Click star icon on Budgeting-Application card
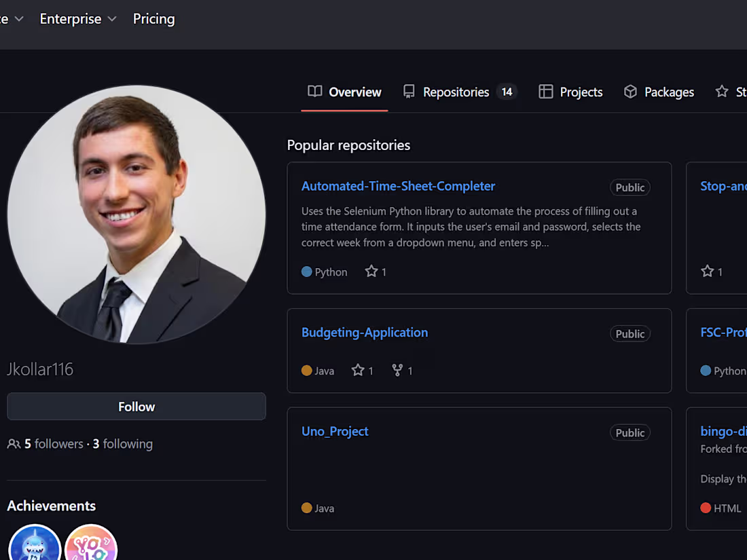 tap(358, 371)
